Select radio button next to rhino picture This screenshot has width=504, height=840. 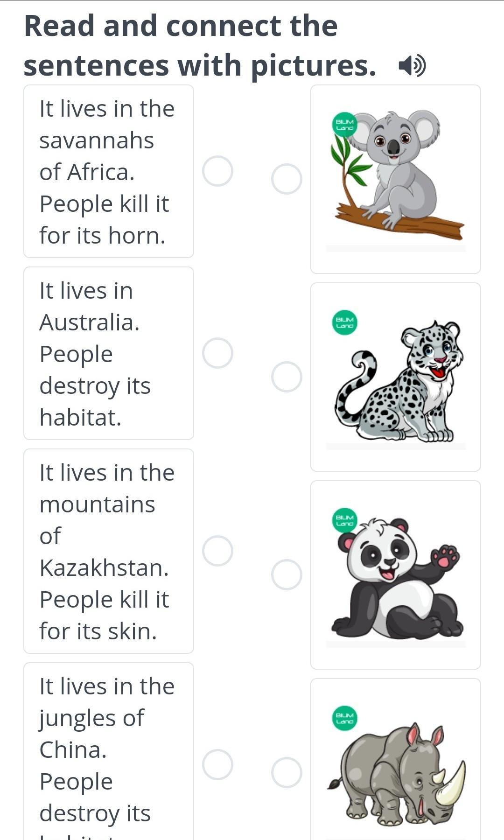coord(287,773)
